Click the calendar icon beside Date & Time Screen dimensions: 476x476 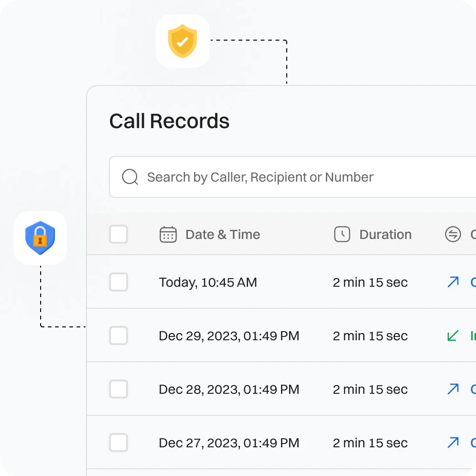pos(168,235)
